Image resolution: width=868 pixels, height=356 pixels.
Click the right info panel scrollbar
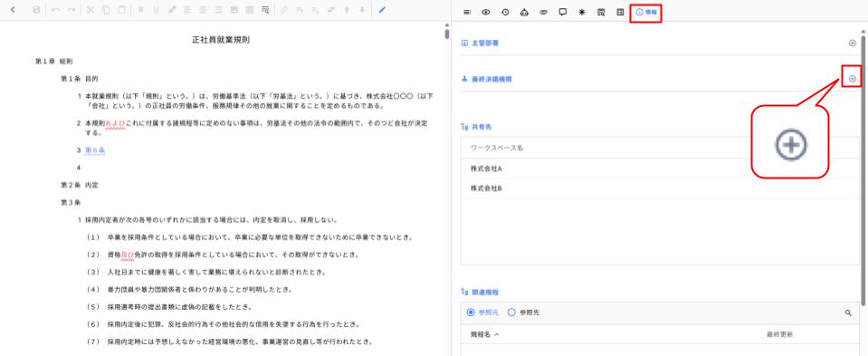(x=863, y=170)
